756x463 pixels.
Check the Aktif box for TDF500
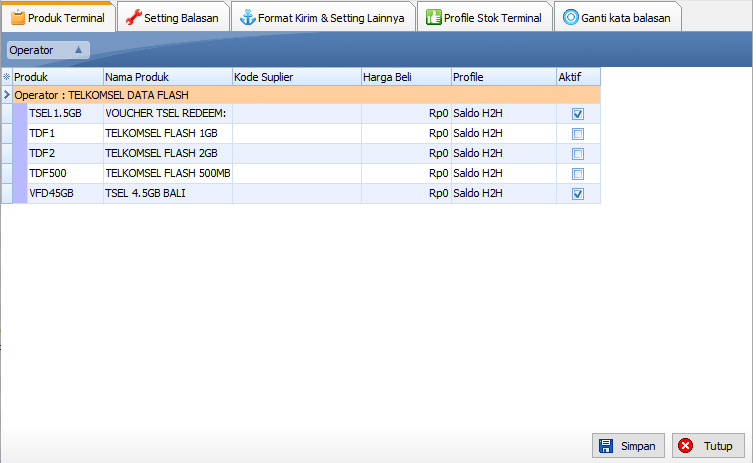pos(578,174)
